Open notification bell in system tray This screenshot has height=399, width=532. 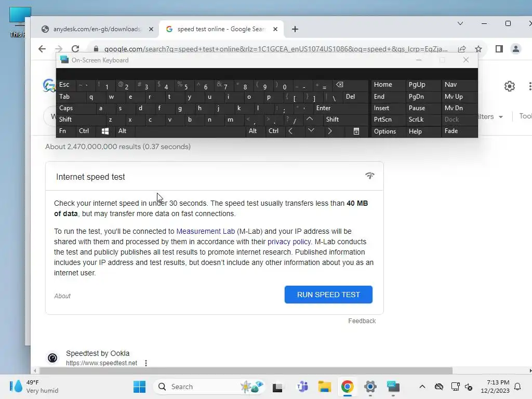click(x=518, y=387)
